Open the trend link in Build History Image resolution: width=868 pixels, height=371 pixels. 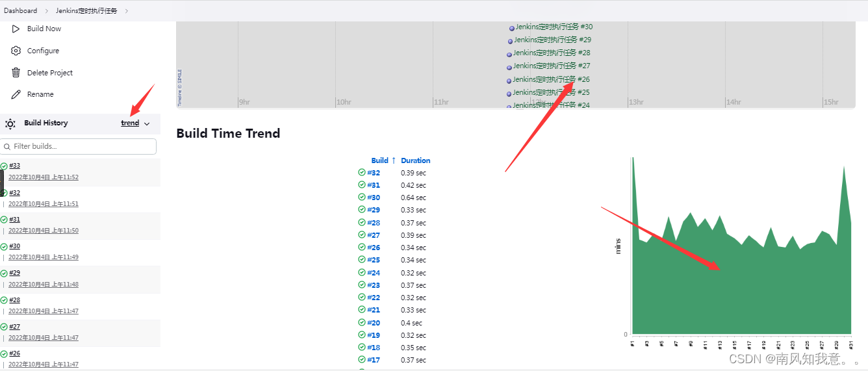pyautogui.click(x=130, y=123)
